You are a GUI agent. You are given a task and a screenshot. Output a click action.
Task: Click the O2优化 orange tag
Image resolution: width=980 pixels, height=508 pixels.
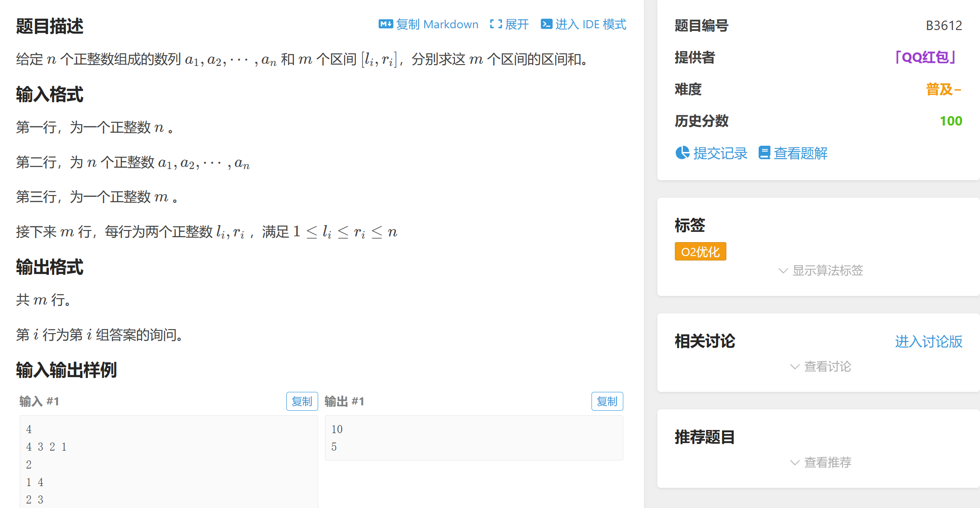coord(700,252)
